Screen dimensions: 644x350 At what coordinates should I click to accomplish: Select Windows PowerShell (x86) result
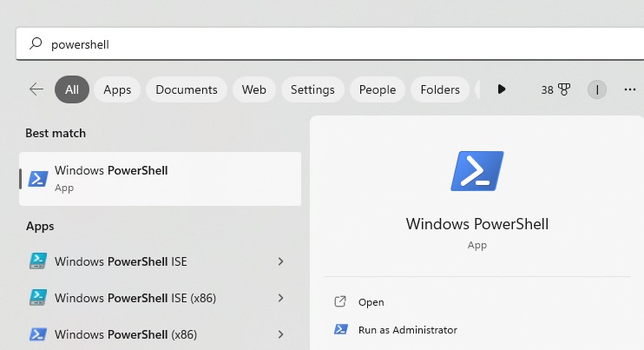pyautogui.click(x=161, y=334)
